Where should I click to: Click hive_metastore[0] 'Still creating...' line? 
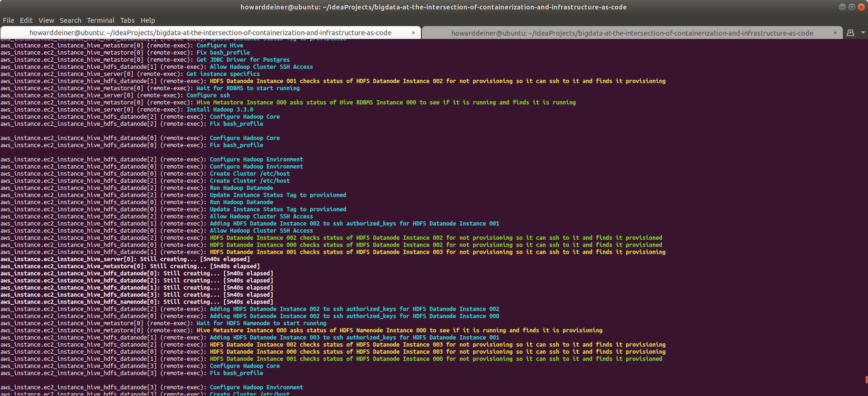coord(130,266)
